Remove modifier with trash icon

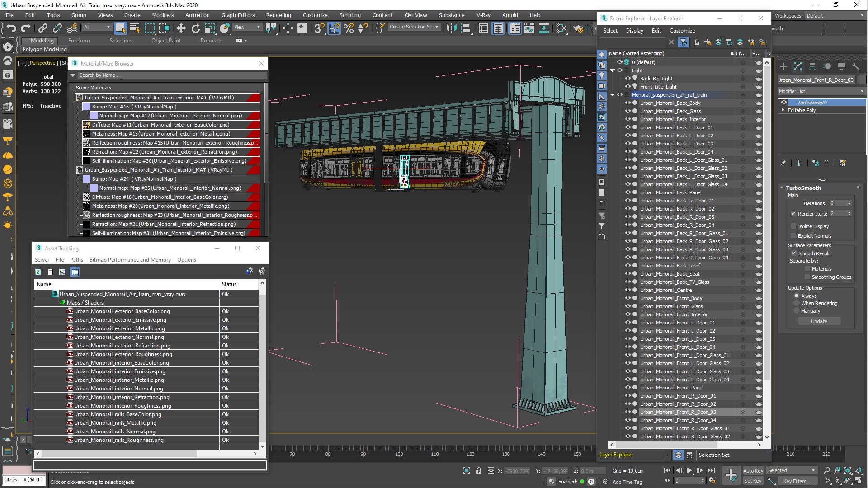pos(826,163)
